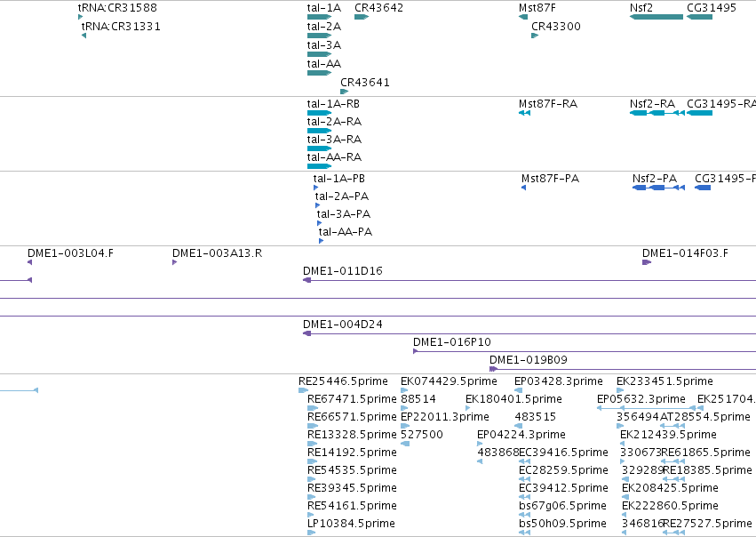
Task: Click the RE54161.5prime EST
Action: pos(311,516)
